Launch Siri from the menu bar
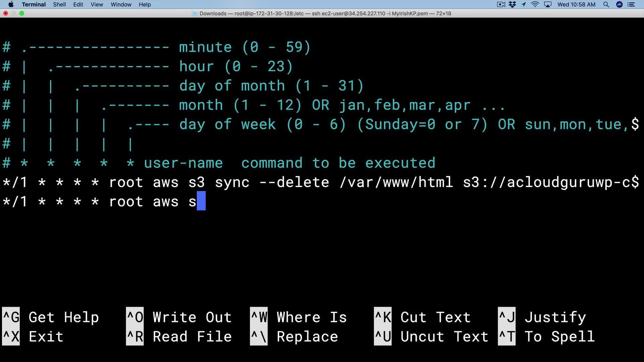Viewport: 644px width, 362px height. point(620,4)
